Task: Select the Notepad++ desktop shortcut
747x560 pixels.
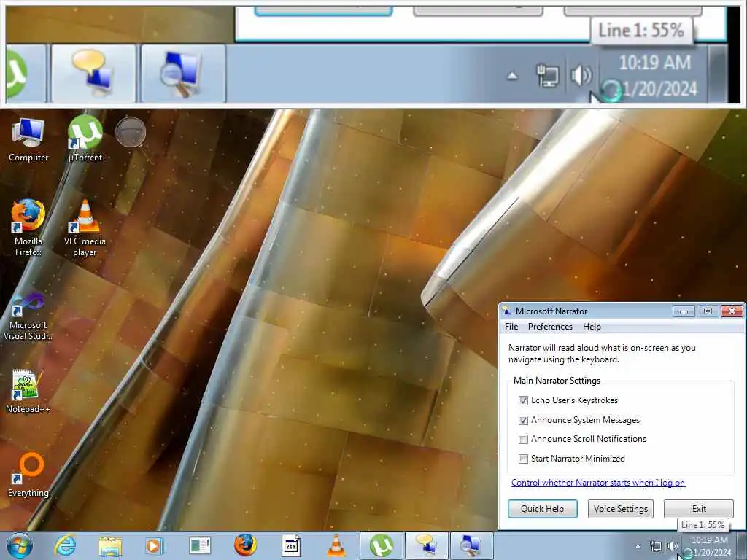Action: (x=28, y=392)
